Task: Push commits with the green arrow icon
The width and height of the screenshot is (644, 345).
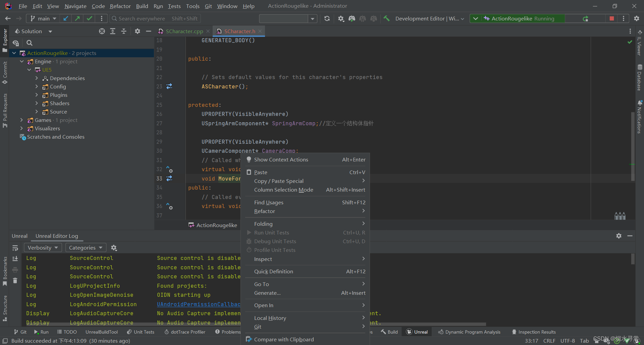Action: (x=77, y=18)
